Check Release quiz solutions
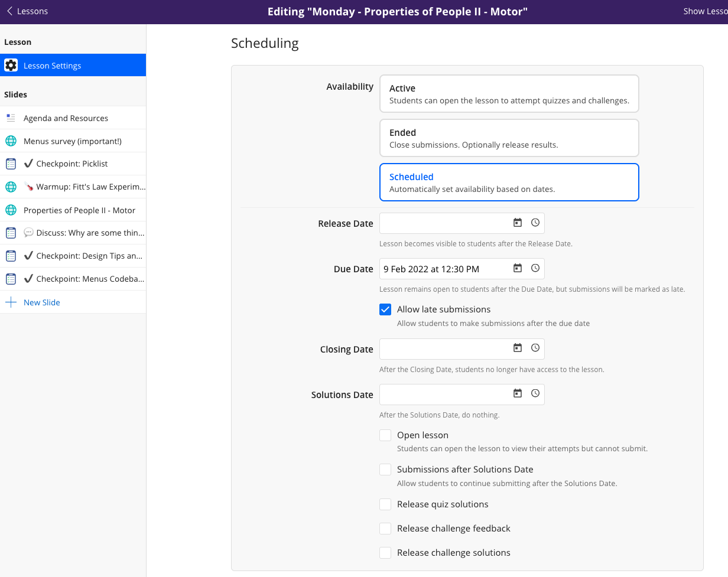The image size is (728, 577). click(385, 504)
